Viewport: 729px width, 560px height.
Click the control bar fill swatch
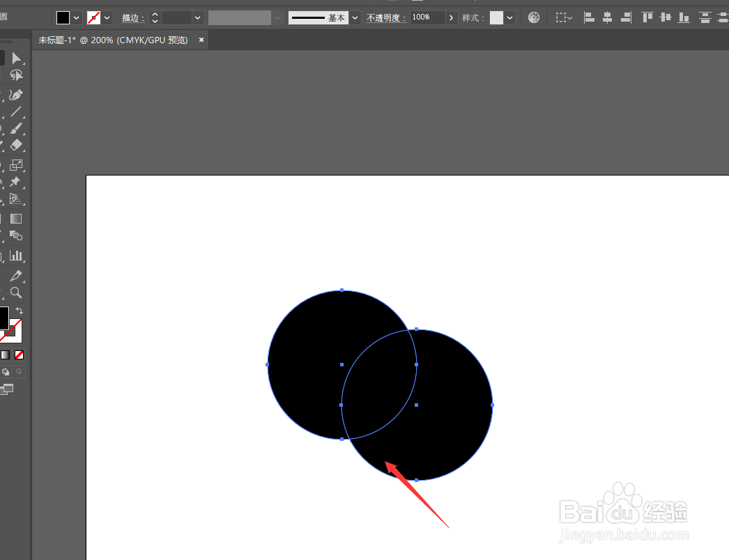63,17
